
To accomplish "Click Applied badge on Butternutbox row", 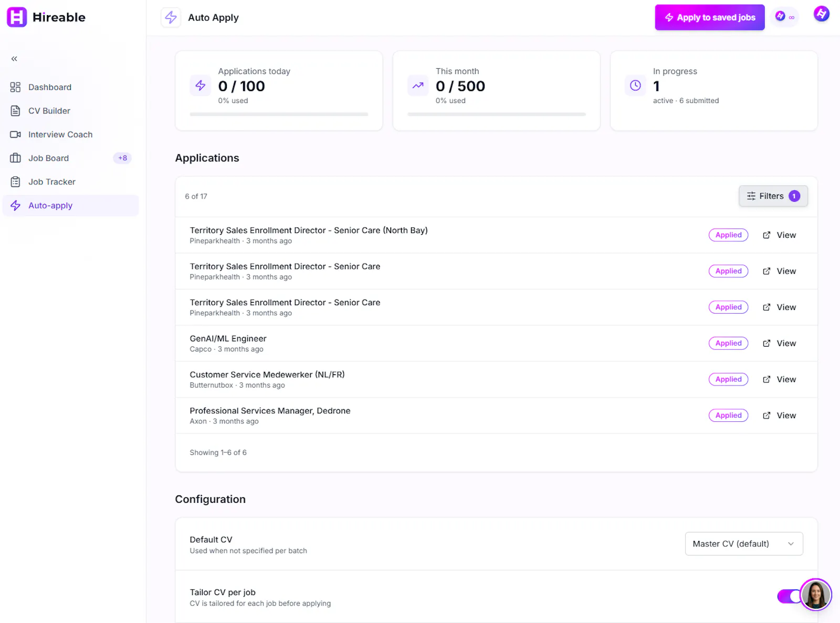I will [x=728, y=379].
